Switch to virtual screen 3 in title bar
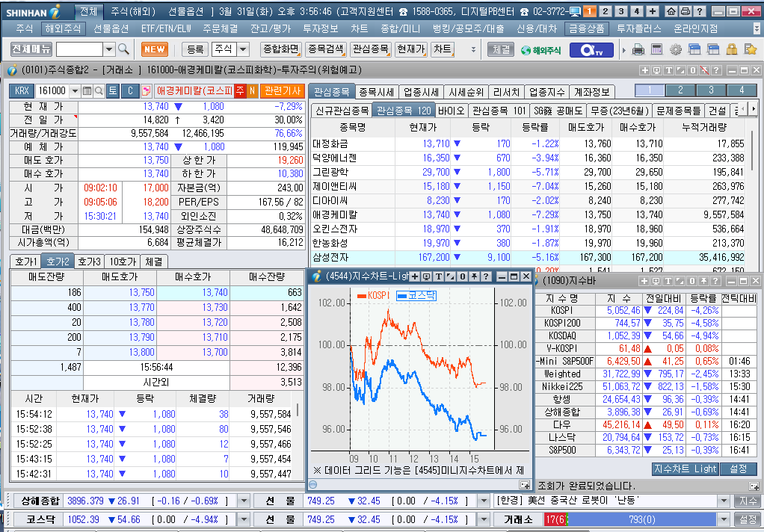 [620, 11]
